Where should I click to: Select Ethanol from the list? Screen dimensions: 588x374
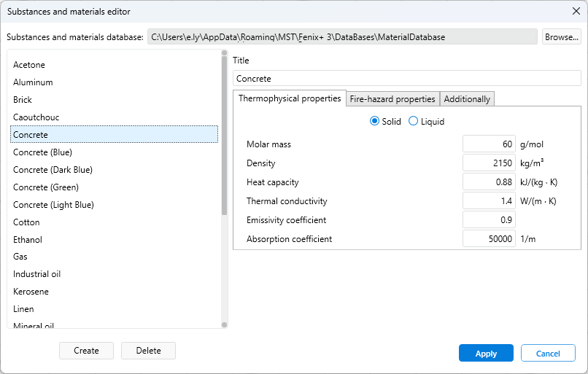[28, 240]
